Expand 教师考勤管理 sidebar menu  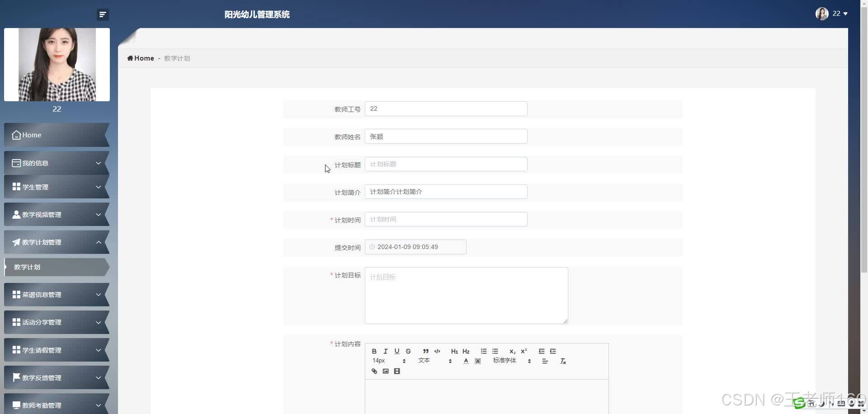57,404
